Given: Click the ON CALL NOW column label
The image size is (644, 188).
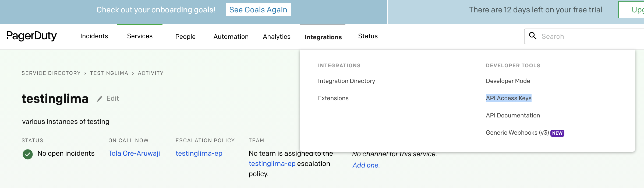Looking at the screenshot, I should point(129,140).
